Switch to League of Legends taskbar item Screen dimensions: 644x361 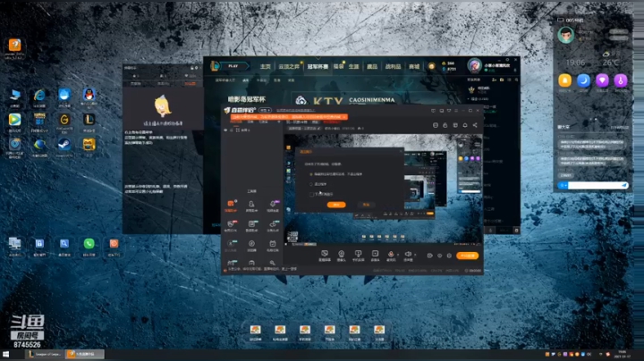pyautogui.click(x=45, y=354)
